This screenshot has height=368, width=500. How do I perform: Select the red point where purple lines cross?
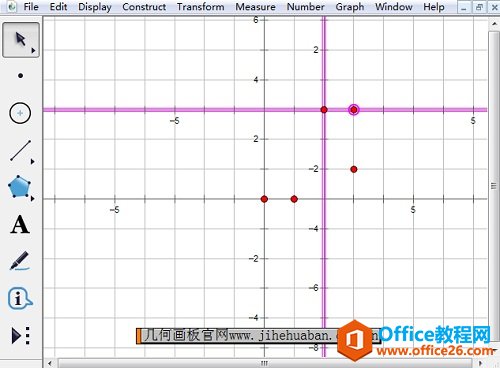point(324,109)
